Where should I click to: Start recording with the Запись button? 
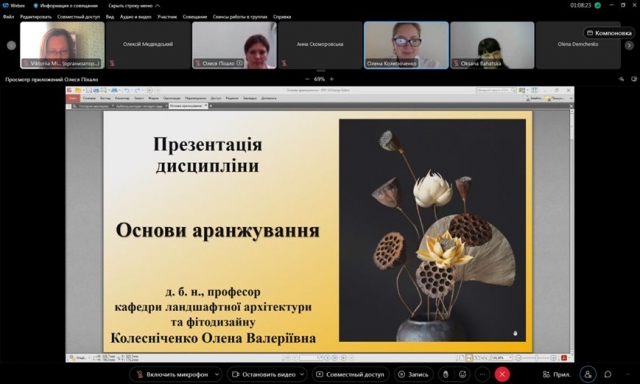coord(413,374)
